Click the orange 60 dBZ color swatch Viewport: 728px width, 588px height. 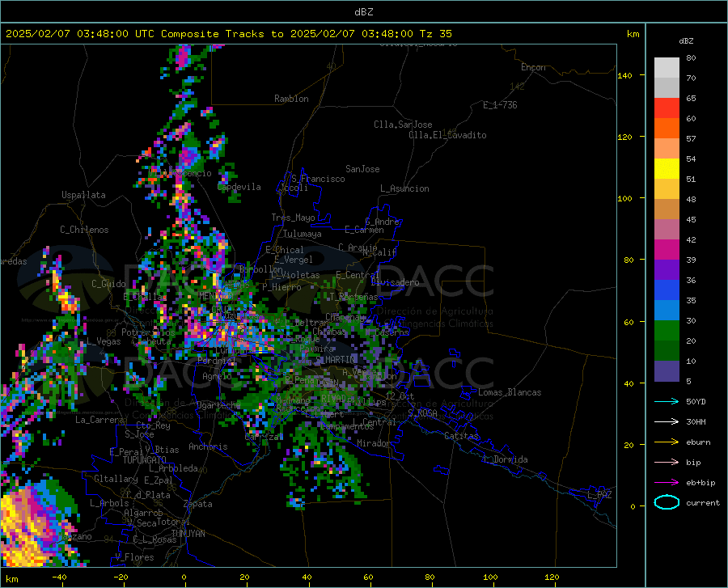(667, 128)
